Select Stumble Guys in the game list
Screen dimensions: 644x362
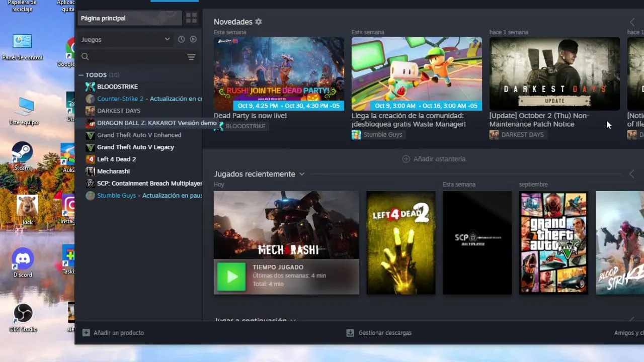117,196
